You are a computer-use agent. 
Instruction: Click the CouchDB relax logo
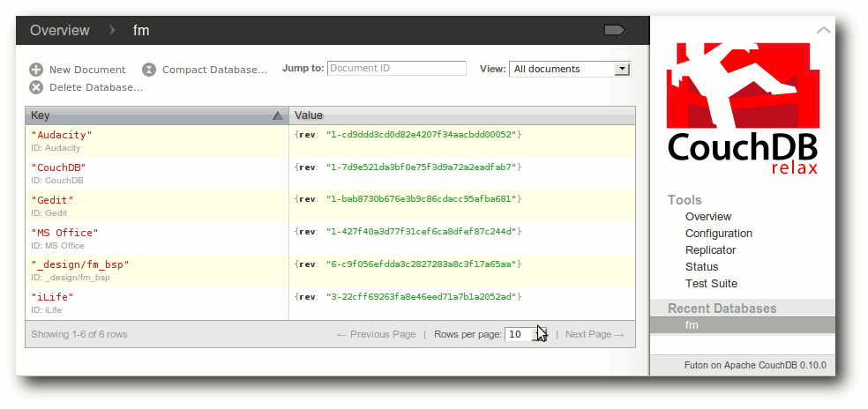click(x=743, y=108)
